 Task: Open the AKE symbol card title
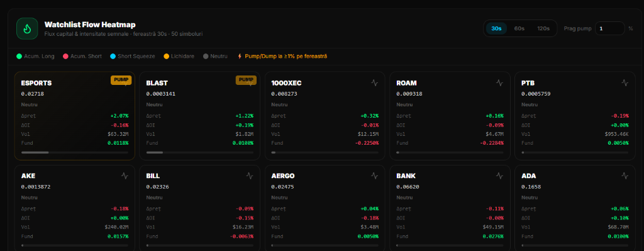click(28, 176)
